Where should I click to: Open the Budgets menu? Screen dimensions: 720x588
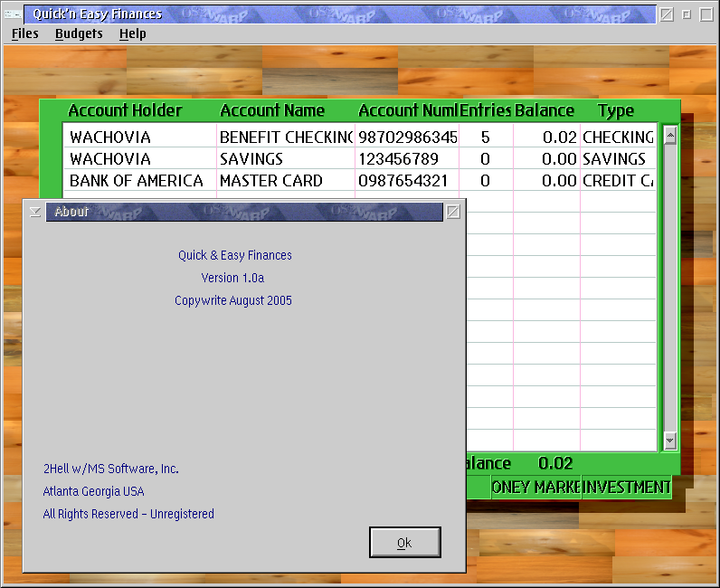[x=79, y=33]
